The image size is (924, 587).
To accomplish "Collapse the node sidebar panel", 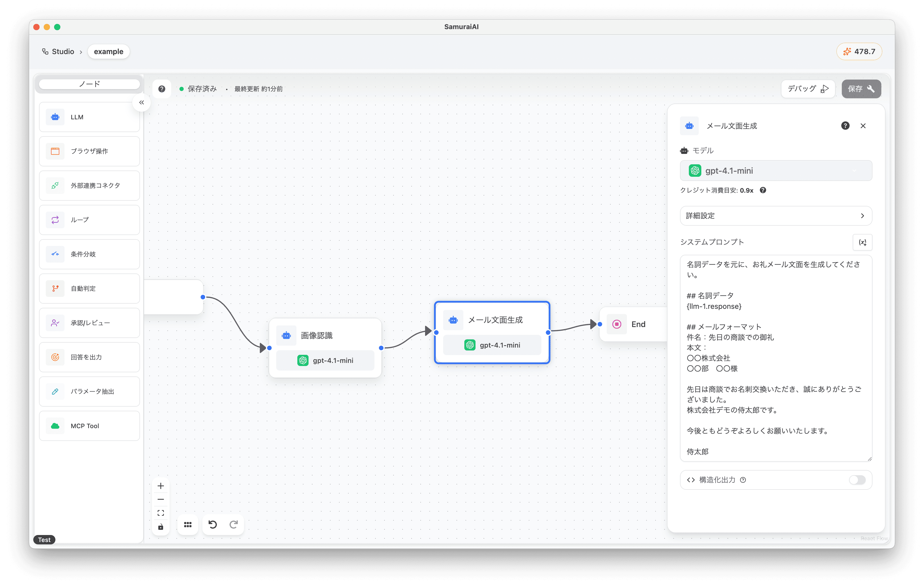I will (142, 102).
